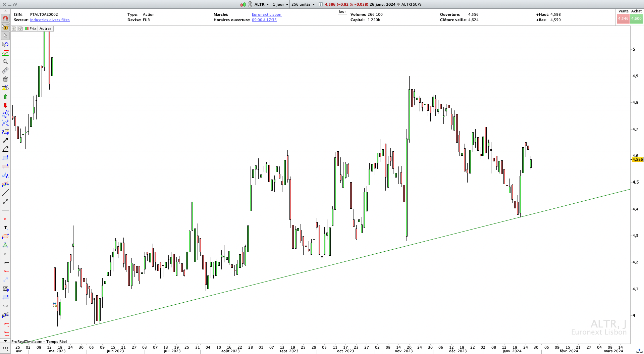This screenshot has width=644, height=354.
Task: Select the orange ellipse tool
Action: [x=5, y=236]
